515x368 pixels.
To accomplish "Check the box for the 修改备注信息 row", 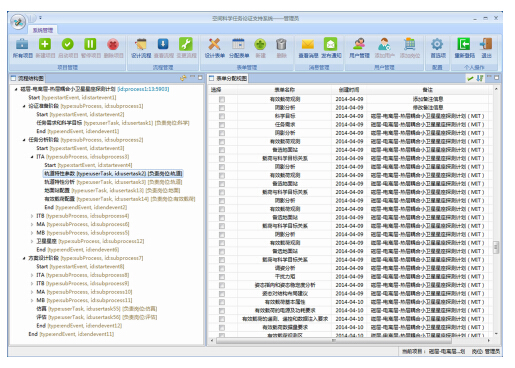I will point(222,108).
